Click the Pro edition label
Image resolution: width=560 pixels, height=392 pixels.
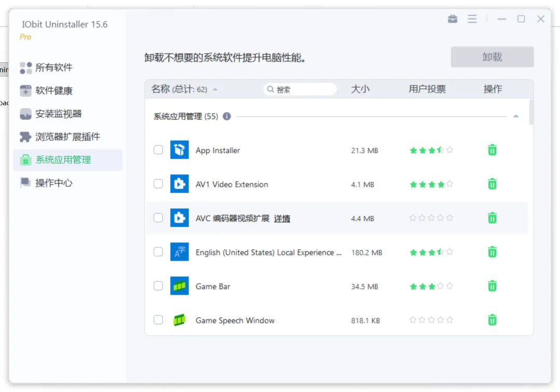[x=25, y=37]
